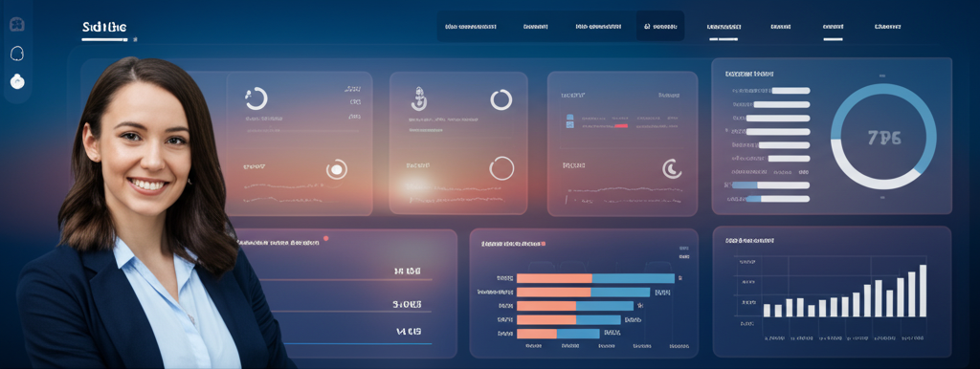Click red square beside stacked bar chart title

coord(544,244)
